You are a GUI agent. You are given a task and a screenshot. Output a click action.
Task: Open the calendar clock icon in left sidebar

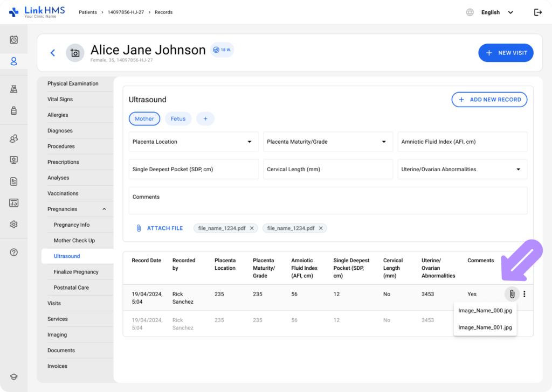(x=13, y=40)
